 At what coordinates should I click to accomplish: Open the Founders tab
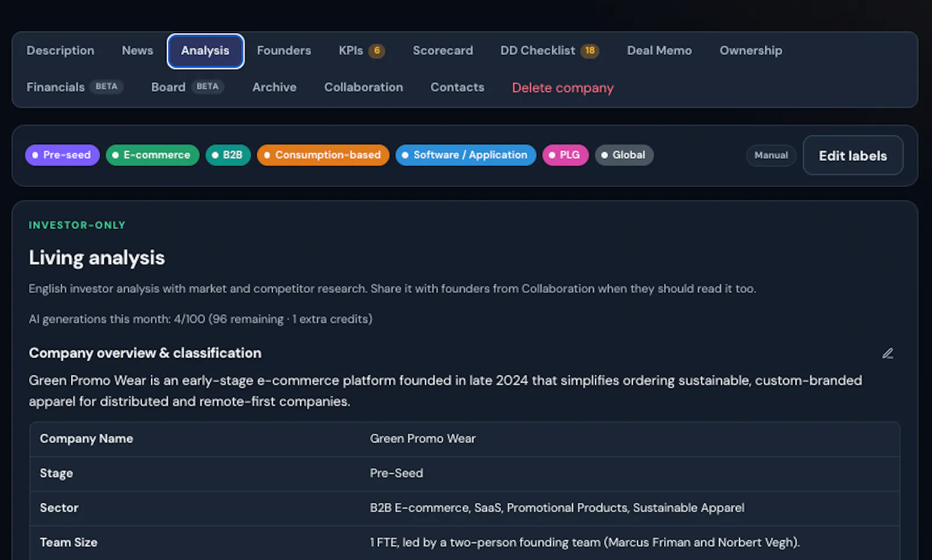click(284, 51)
